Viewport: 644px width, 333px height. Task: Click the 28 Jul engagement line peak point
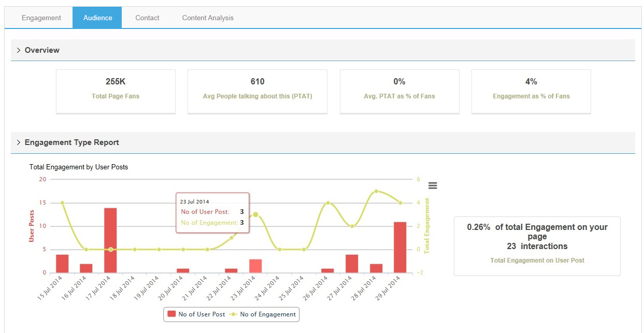coord(376,191)
